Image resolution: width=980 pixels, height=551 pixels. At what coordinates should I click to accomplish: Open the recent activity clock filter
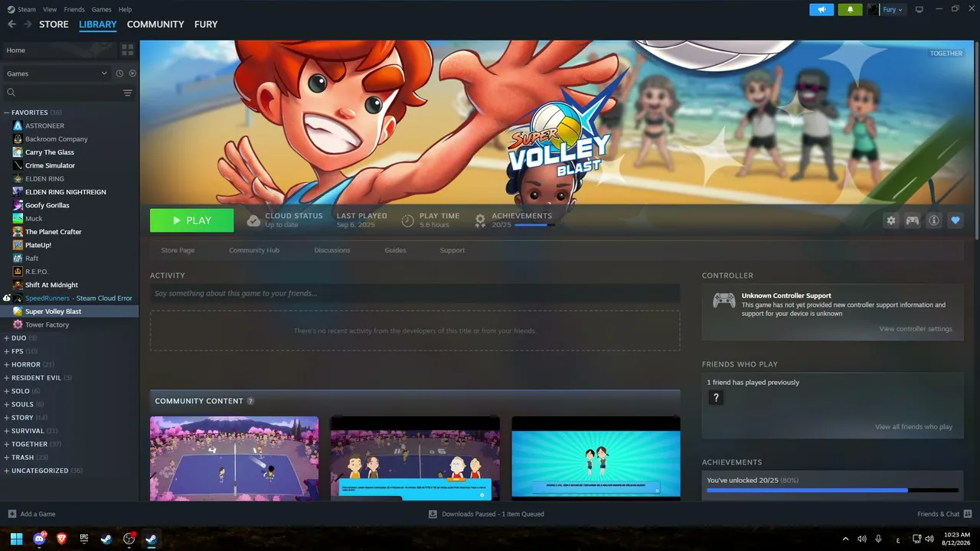pyautogui.click(x=119, y=73)
